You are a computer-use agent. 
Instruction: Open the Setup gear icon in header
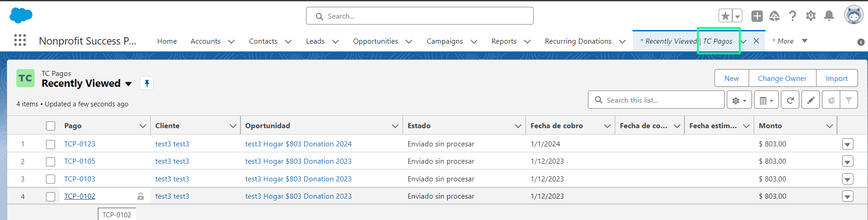pyautogui.click(x=811, y=16)
